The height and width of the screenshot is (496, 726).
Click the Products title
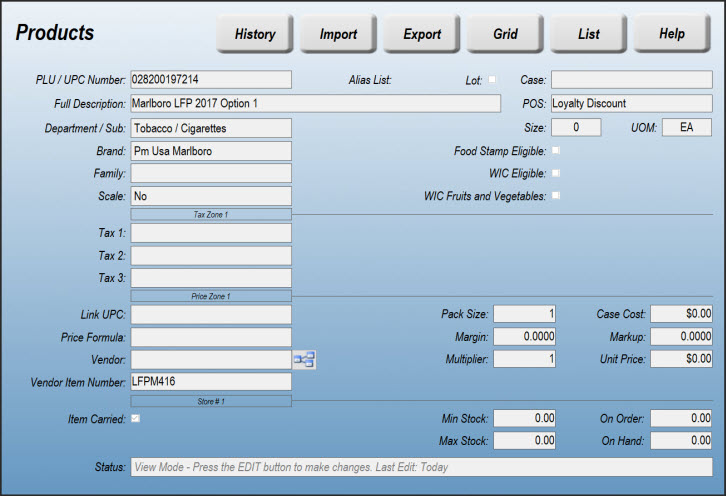(x=55, y=32)
